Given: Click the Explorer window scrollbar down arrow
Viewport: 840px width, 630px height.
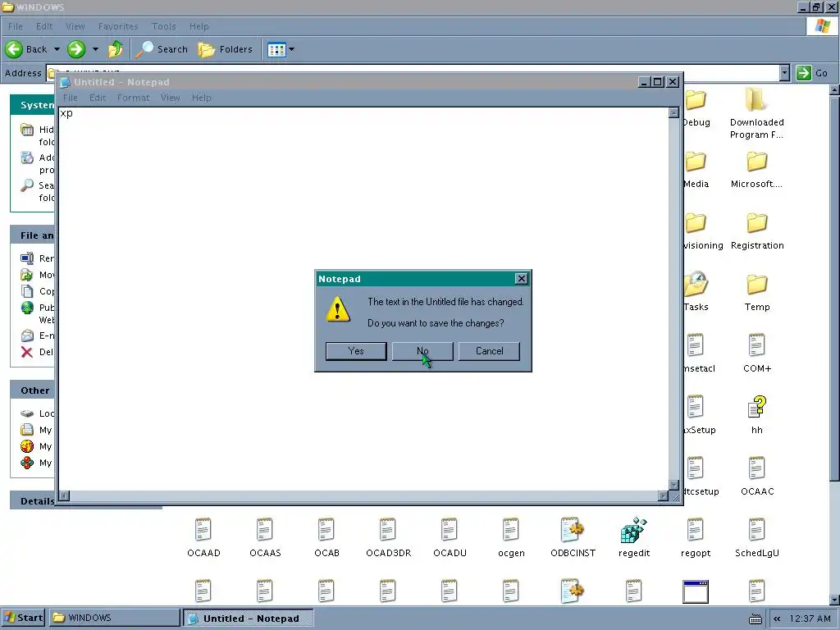Looking at the screenshot, I should tap(834, 600).
